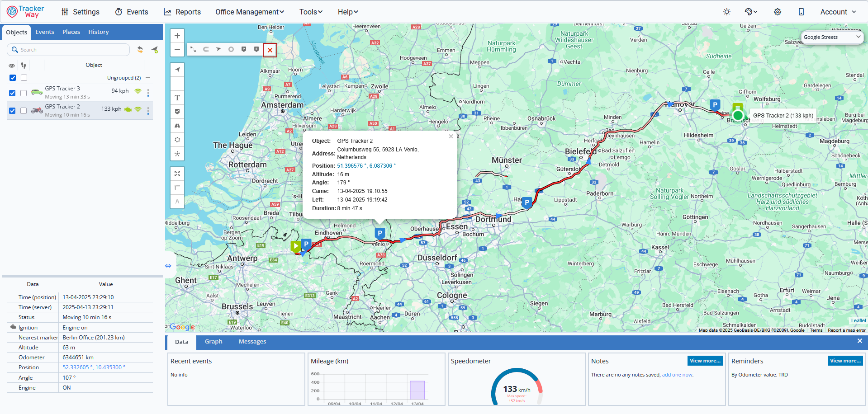
Task: Toggle arrows icon in history toolbar
Action: [x=218, y=49]
